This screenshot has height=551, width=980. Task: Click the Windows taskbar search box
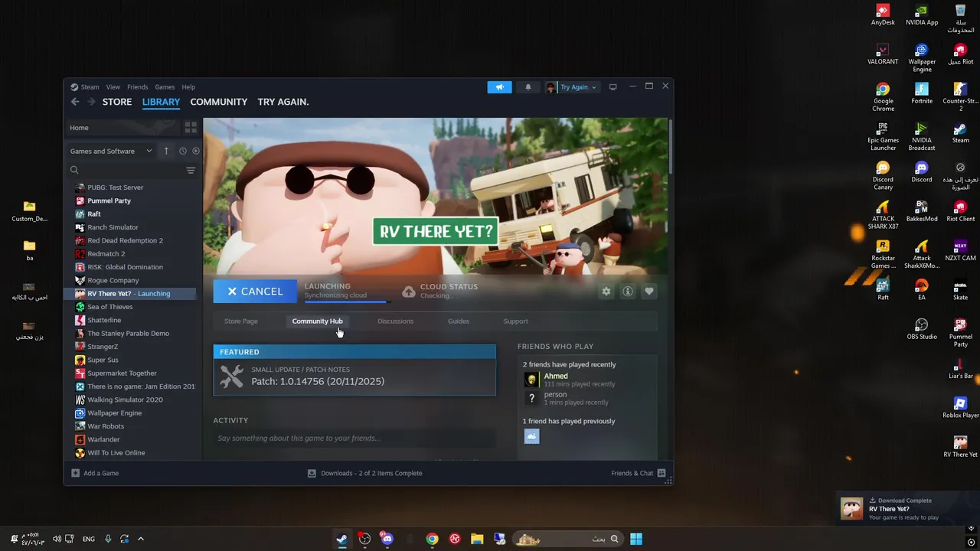pyautogui.click(x=567, y=539)
